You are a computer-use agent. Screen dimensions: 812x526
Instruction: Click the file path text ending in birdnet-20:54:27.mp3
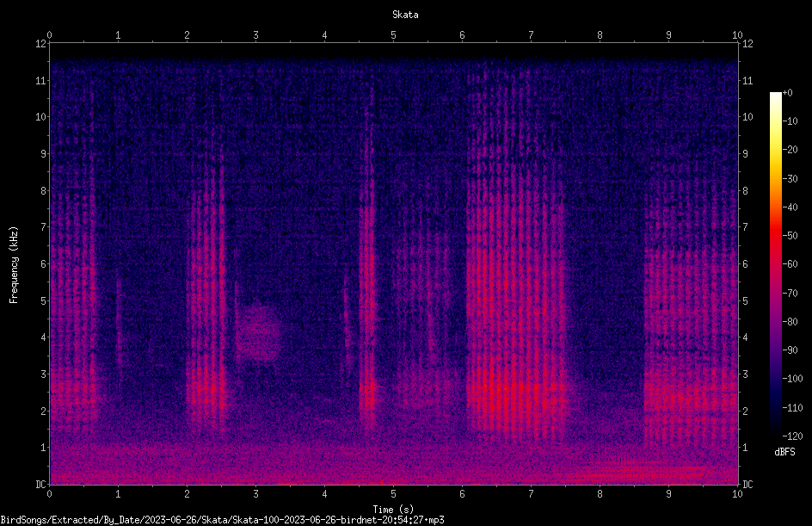pyautogui.click(x=222, y=520)
